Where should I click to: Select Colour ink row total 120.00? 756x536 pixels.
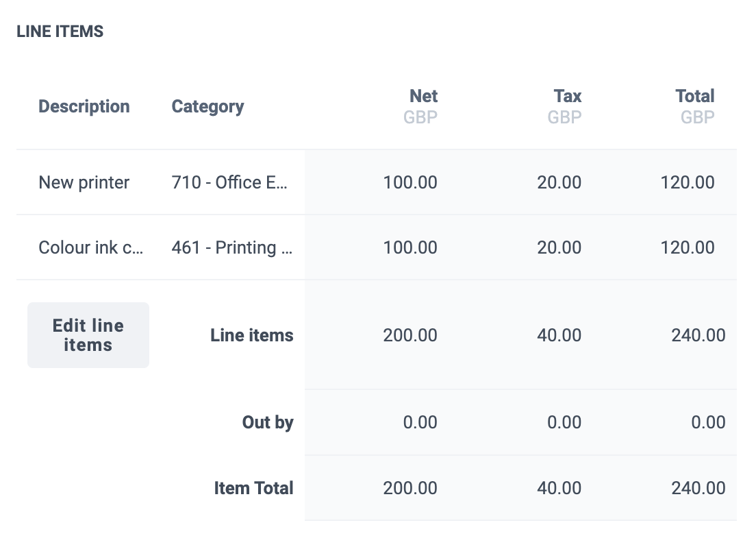pyautogui.click(x=688, y=247)
